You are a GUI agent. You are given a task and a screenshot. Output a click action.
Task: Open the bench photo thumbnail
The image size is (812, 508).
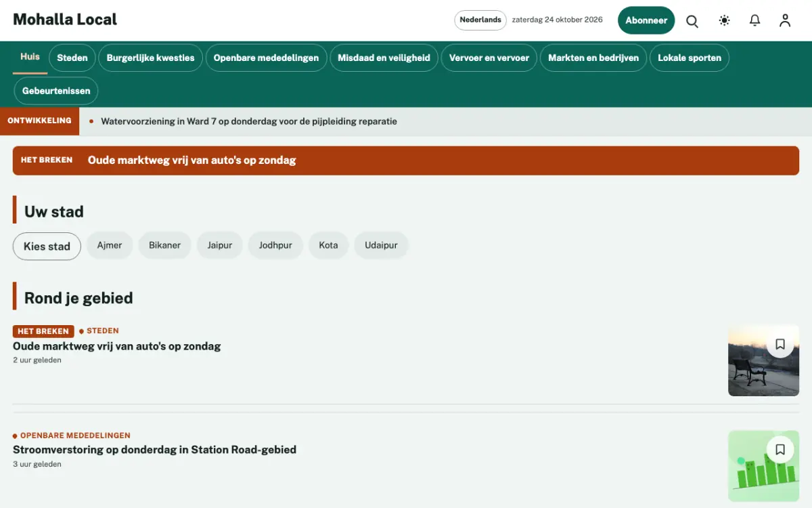763,360
